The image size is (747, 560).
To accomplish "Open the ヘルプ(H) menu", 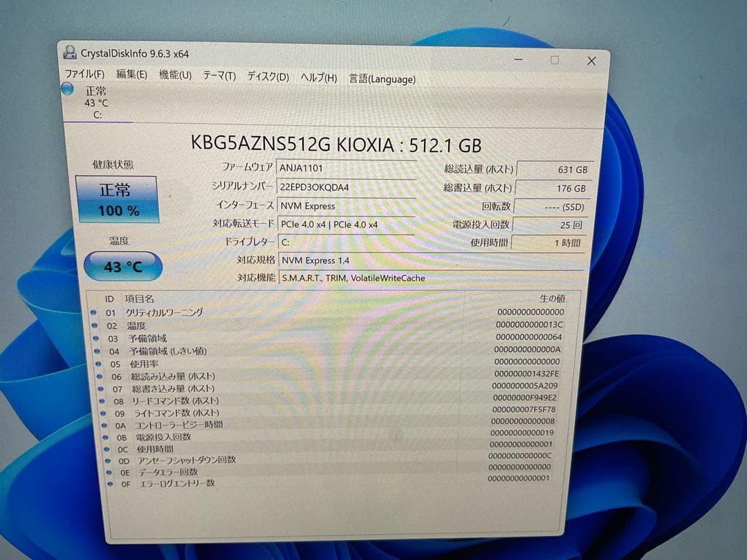I will [x=318, y=78].
